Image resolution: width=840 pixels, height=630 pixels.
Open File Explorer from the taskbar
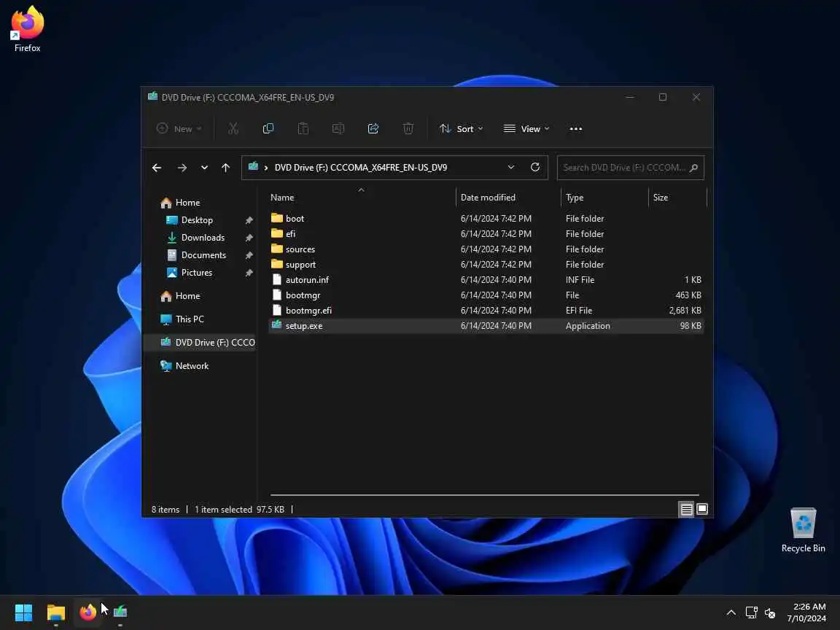(x=55, y=612)
